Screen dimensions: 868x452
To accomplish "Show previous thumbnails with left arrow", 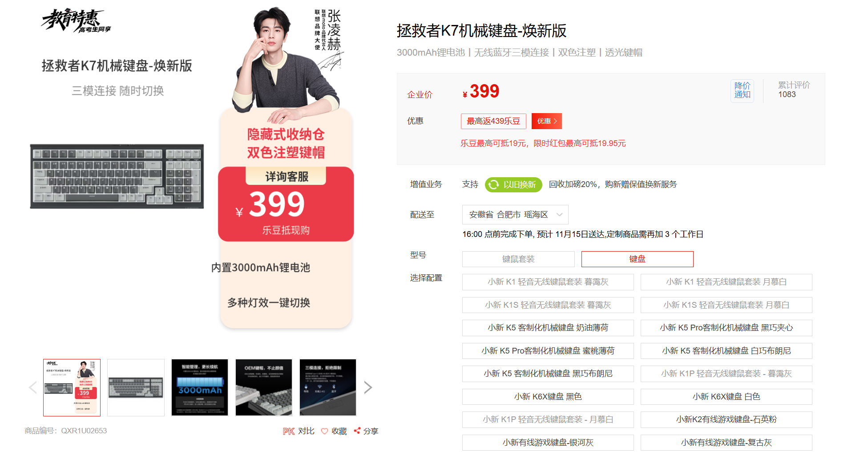I will click(32, 387).
